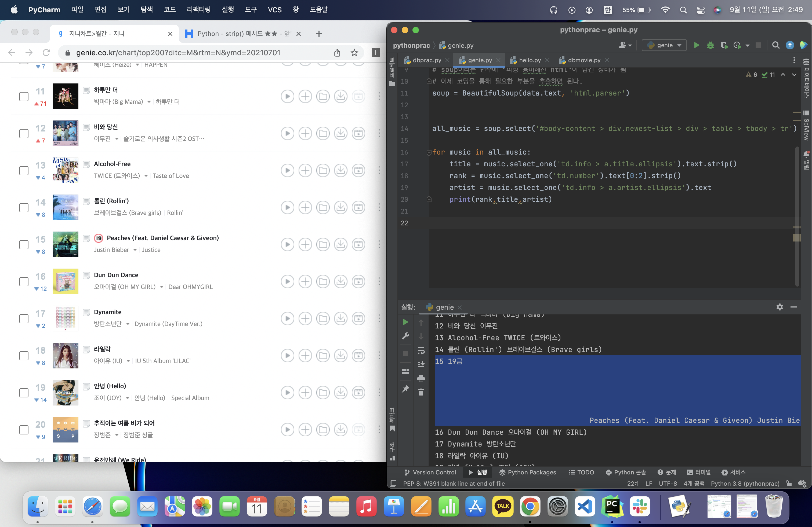
Task: Tick the Dun Dun Dance checkbox
Action: point(24,281)
